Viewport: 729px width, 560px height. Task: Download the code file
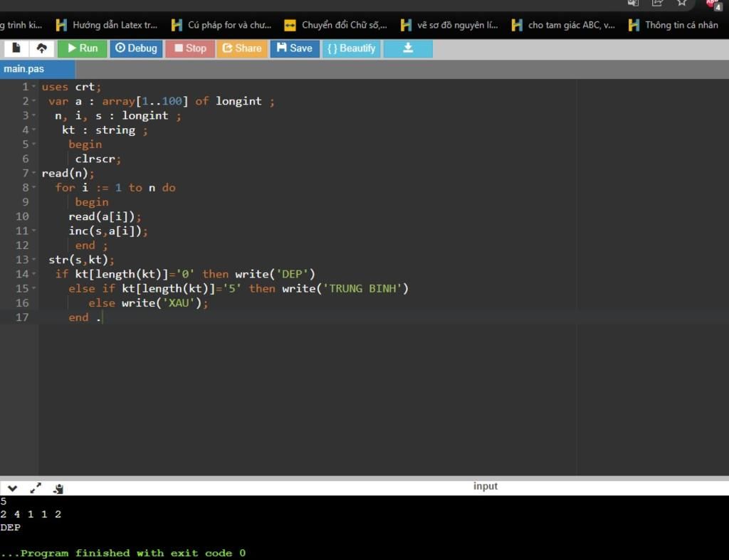pos(408,48)
